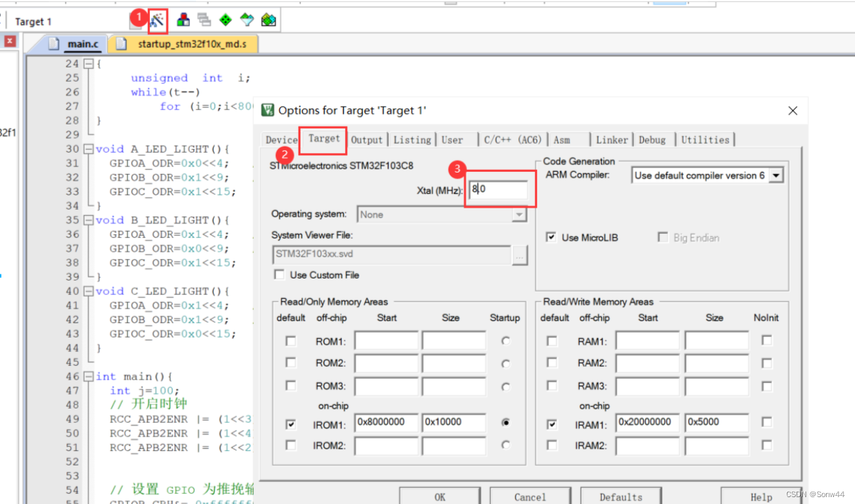Screen dimensions: 855x504
Task: Select ROM1 Startup radio button
Action: click(506, 340)
